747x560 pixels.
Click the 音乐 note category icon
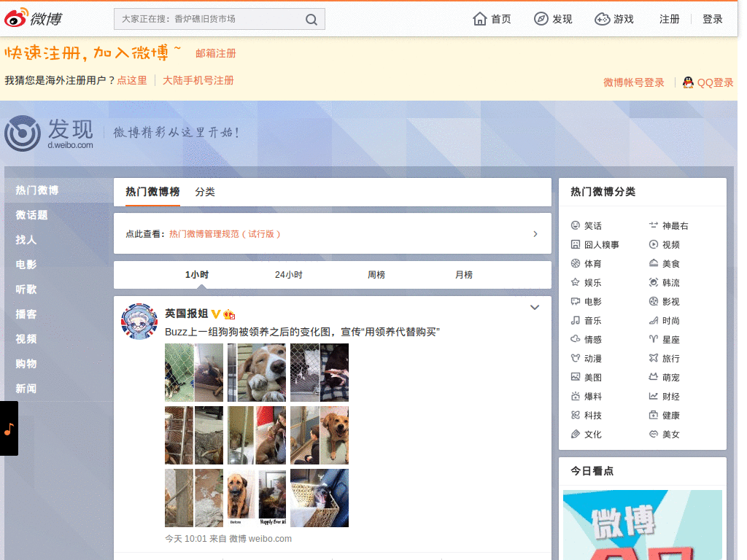tap(576, 321)
